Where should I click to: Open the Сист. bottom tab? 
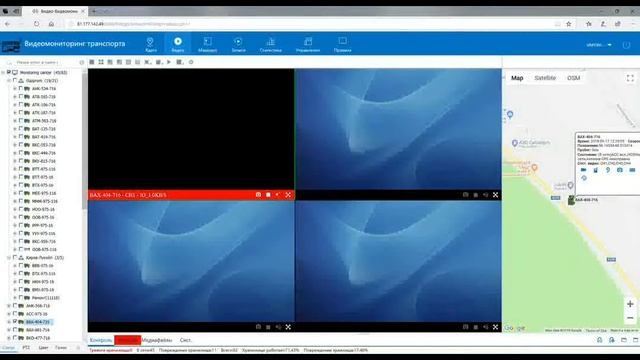point(186,340)
